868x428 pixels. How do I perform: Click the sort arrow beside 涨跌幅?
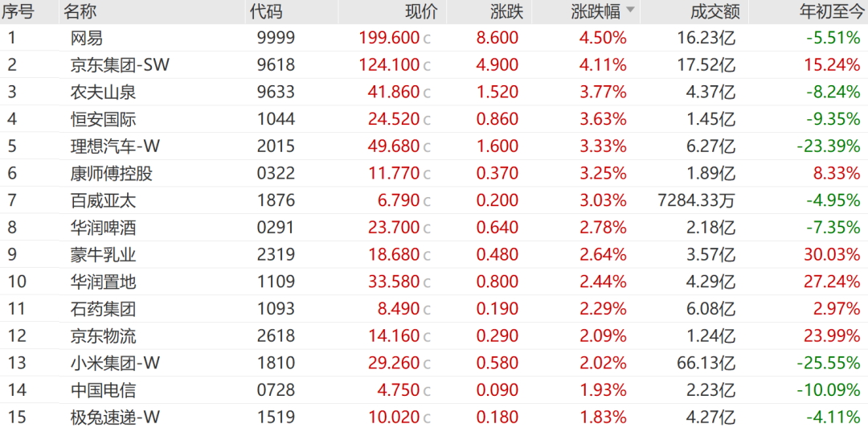pyautogui.click(x=631, y=11)
